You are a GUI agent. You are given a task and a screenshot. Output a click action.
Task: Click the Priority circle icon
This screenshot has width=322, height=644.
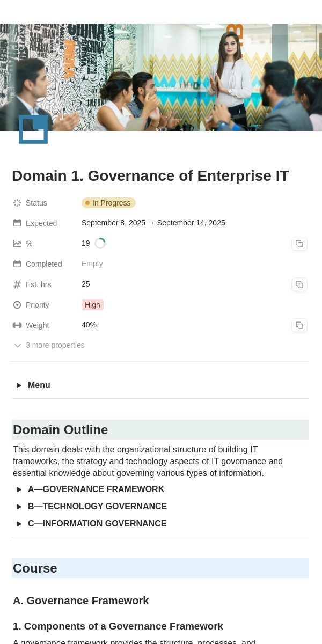pyautogui.click(x=17, y=305)
